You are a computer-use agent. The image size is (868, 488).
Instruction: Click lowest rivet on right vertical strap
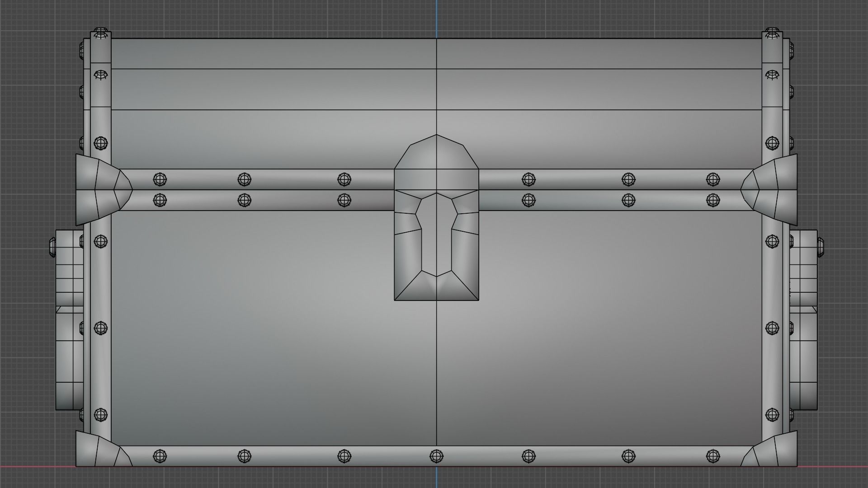click(x=772, y=415)
